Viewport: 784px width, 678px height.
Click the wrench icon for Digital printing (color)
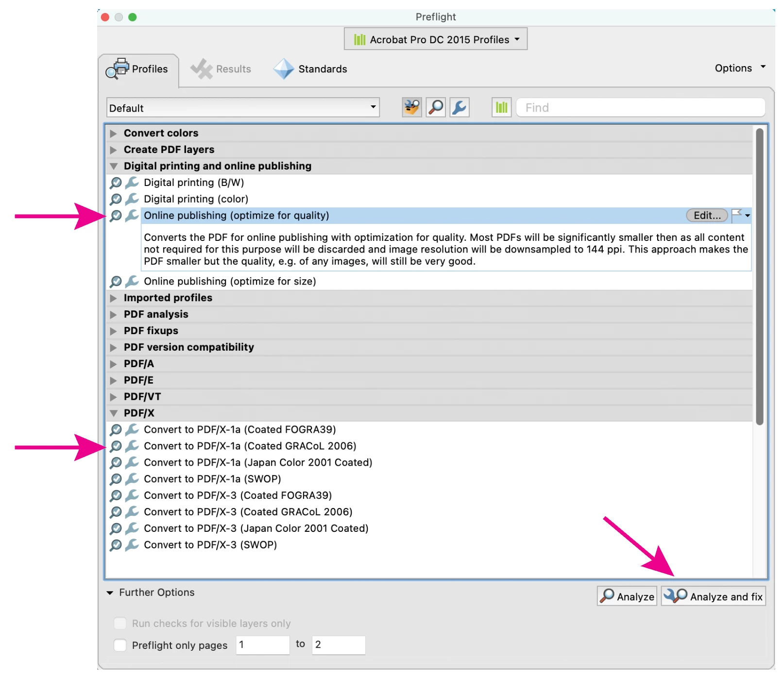click(132, 199)
